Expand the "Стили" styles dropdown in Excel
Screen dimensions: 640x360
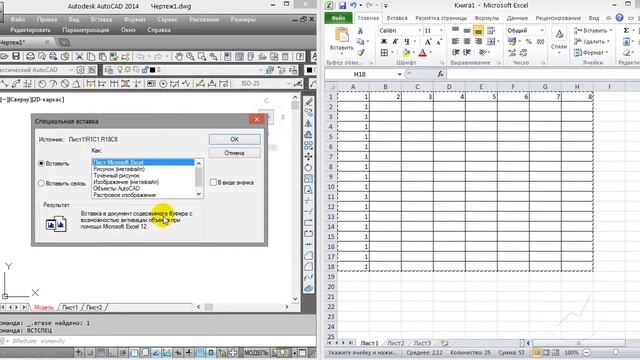tap(559, 40)
